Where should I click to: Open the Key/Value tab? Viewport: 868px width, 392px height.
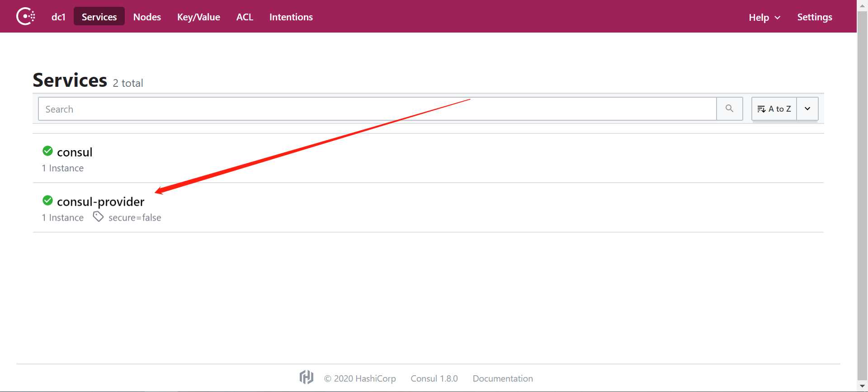pos(198,17)
